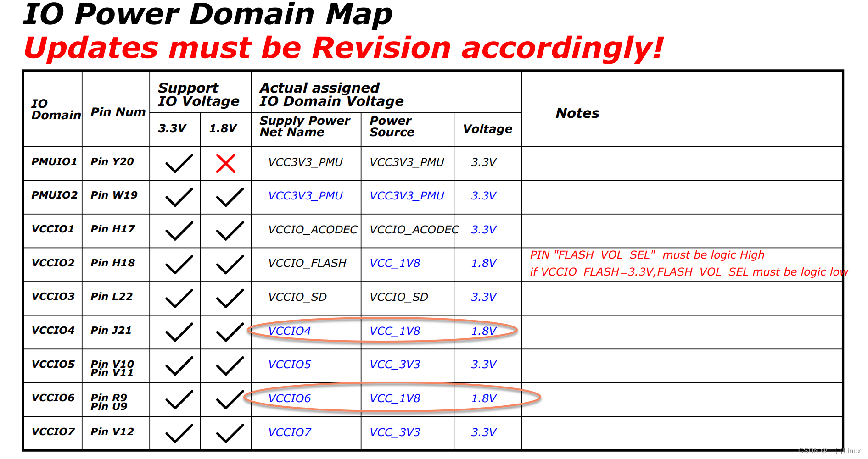Click the 'Support IO Voltage' header
Viewport: 868px width, 459px height.
point(199,94)
